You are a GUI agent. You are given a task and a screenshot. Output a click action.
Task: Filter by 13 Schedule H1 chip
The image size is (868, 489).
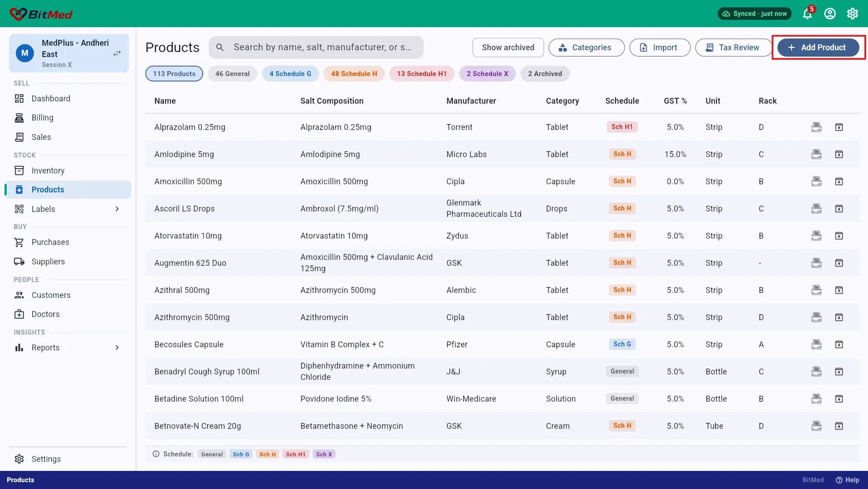[x=422, y=74]
